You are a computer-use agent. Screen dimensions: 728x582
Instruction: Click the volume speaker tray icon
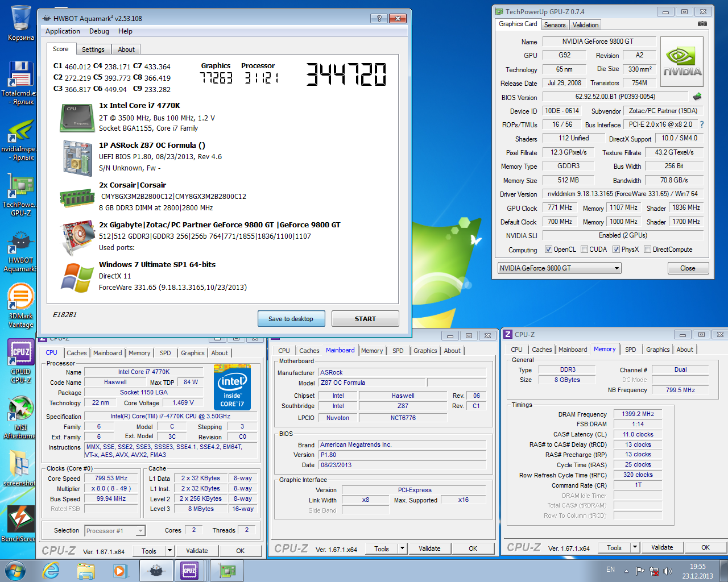[x=668, y=571]
